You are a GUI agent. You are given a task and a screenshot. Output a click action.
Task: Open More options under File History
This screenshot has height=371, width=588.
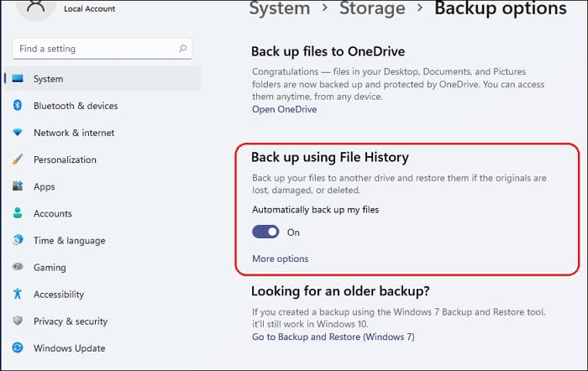280,259
